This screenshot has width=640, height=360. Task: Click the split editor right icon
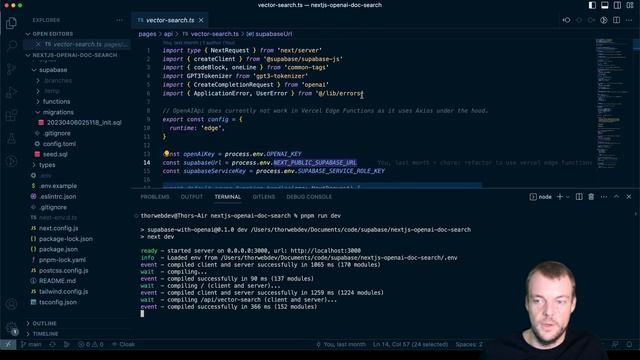[617, 20]
